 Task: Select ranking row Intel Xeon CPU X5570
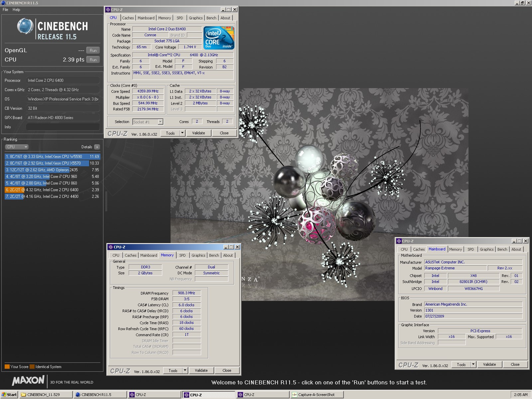52,163
